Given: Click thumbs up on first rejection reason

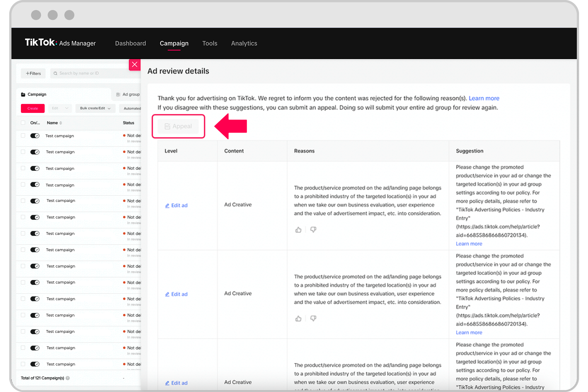Looking at the screenshot, I should (x=298, y=230).
